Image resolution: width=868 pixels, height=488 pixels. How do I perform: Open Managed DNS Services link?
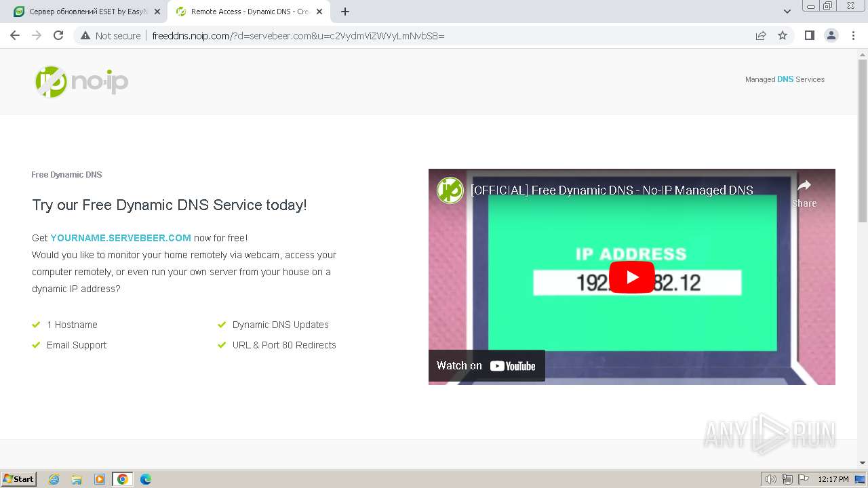tap(785, 79)
